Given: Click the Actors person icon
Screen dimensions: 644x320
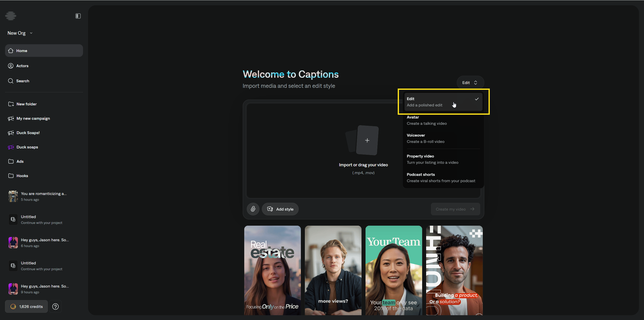Looking at the screenshot, I should [x=11, y=66].
